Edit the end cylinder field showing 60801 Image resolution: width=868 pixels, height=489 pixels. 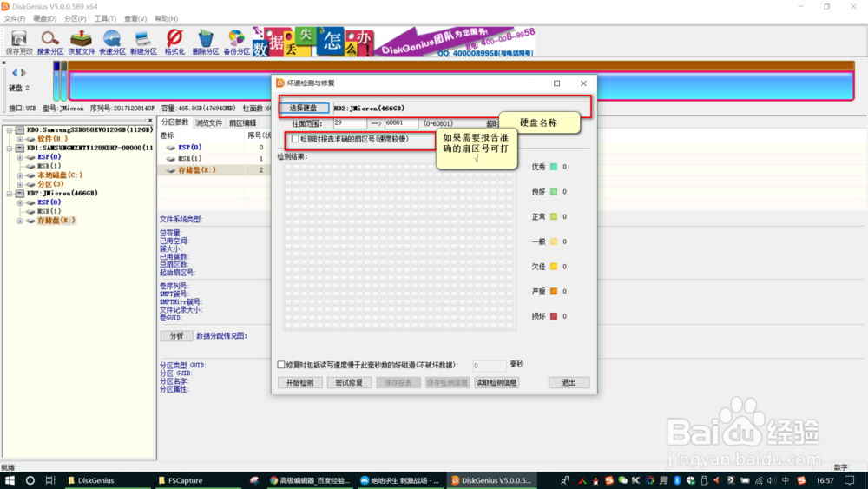point(401,123)
